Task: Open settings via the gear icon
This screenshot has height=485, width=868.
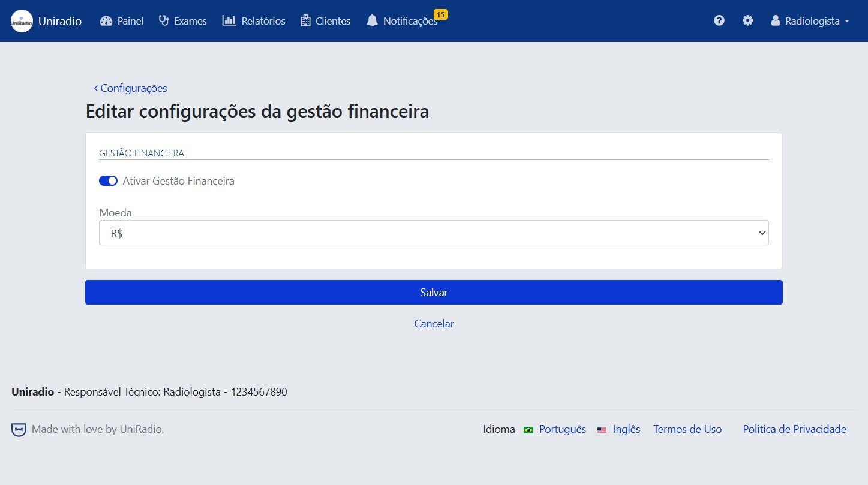Action: click(x=747, y=21)
